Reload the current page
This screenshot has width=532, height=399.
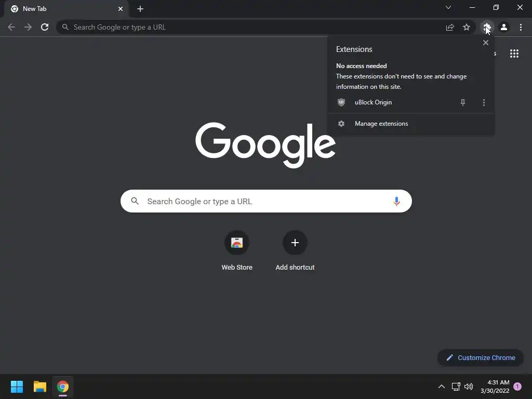tap(45, 27)
